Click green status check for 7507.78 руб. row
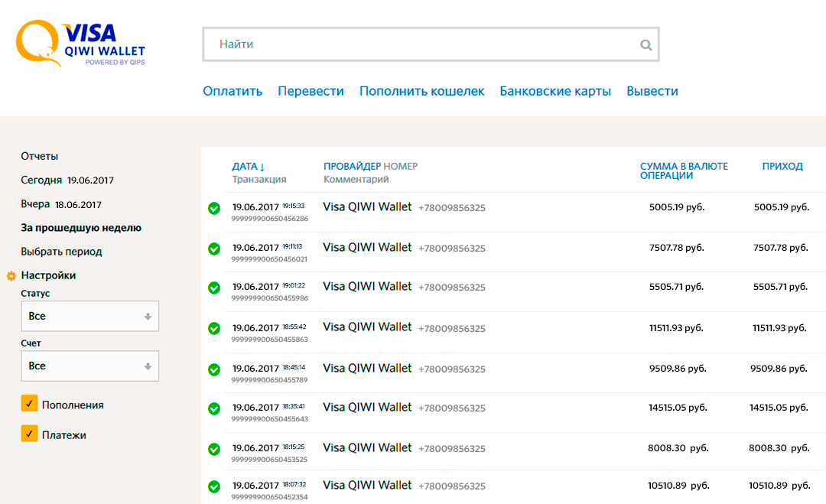 214,249
